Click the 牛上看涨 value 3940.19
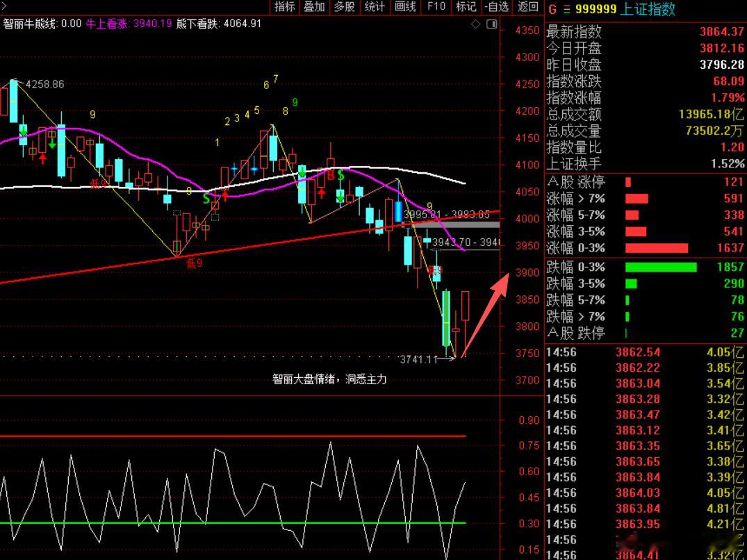 152,24
